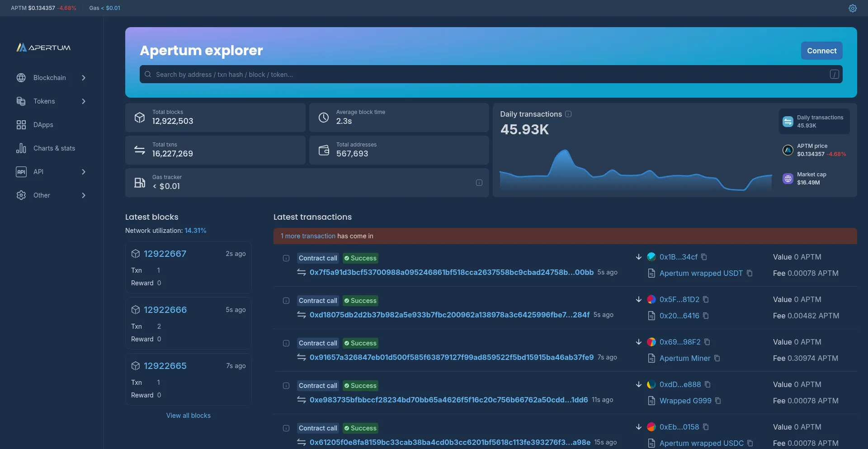Click the Total txns stat card
Viewport: 868px width, 449px height.
tap(215, 150)
